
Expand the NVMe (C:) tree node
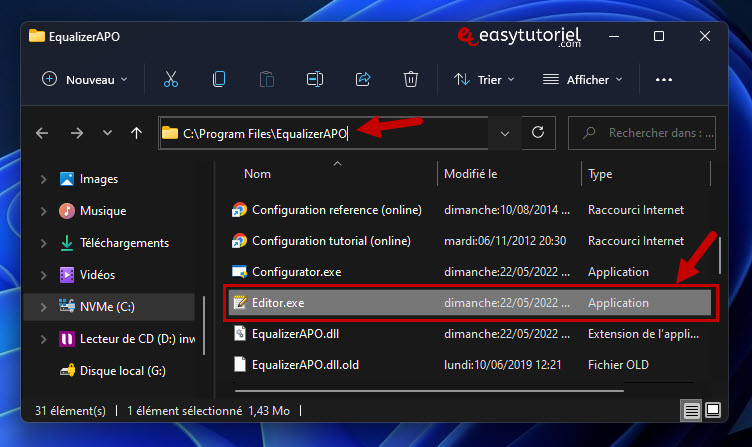[43, 307]
